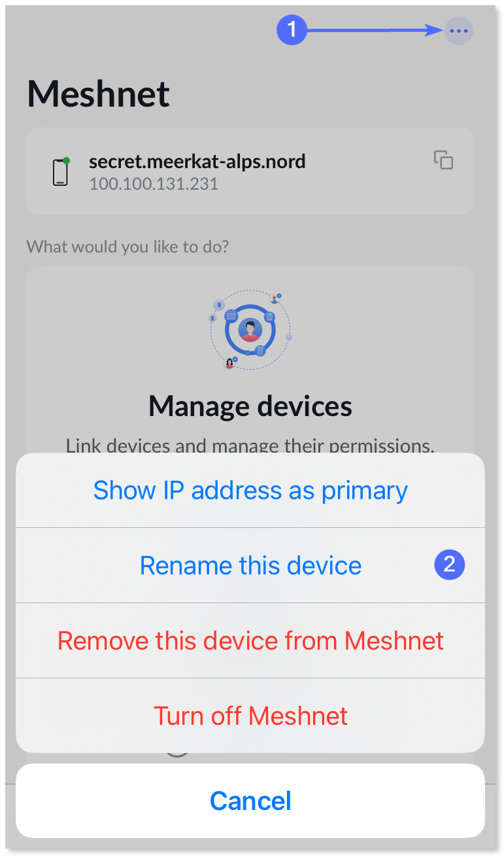Tap the 100.100.131.231 IP address
504x857 pixels.
(153, 184)
